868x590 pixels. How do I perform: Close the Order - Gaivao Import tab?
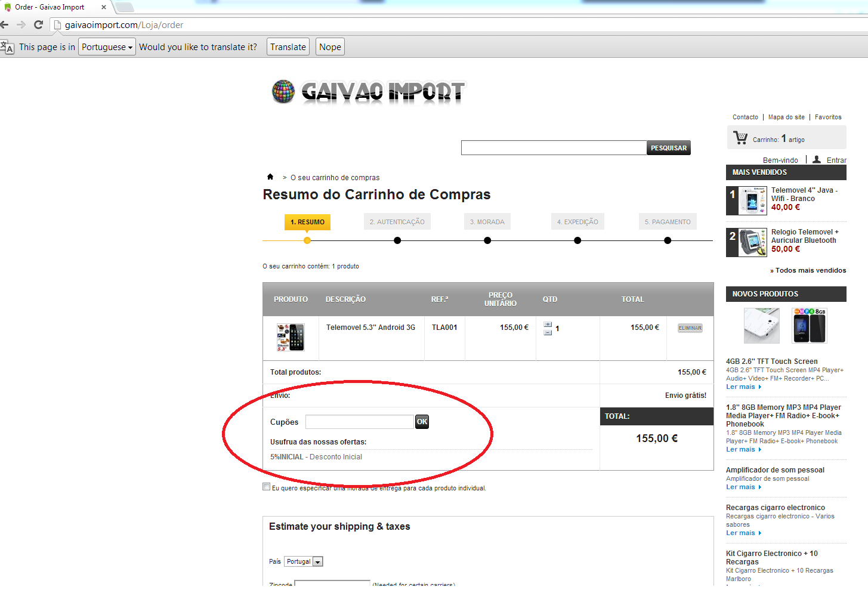point(103,7)
